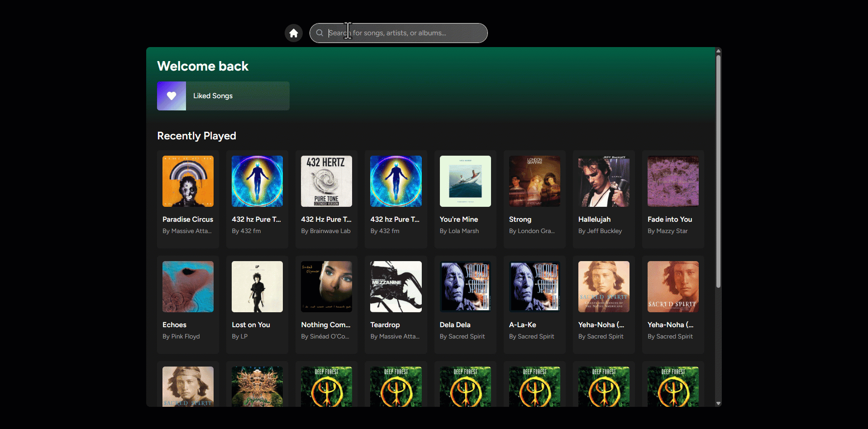
Task: Select 432 Hertz Pure Tone Brainwave Lab cover
Action: pos(326,181)
